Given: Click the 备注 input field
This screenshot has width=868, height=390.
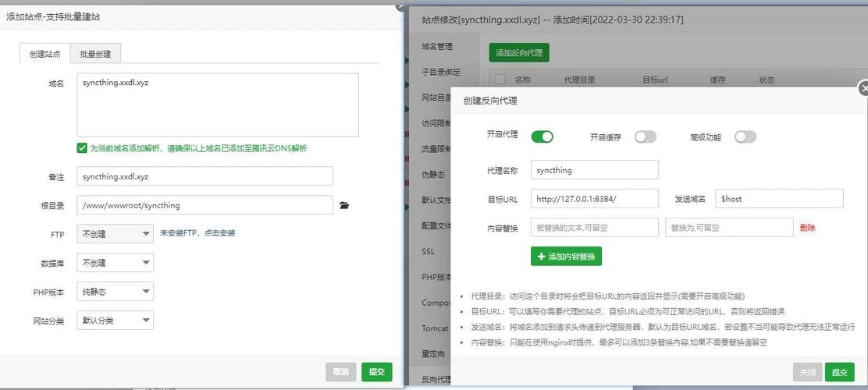Looking at the screenshot, I should tap(205, 176).
